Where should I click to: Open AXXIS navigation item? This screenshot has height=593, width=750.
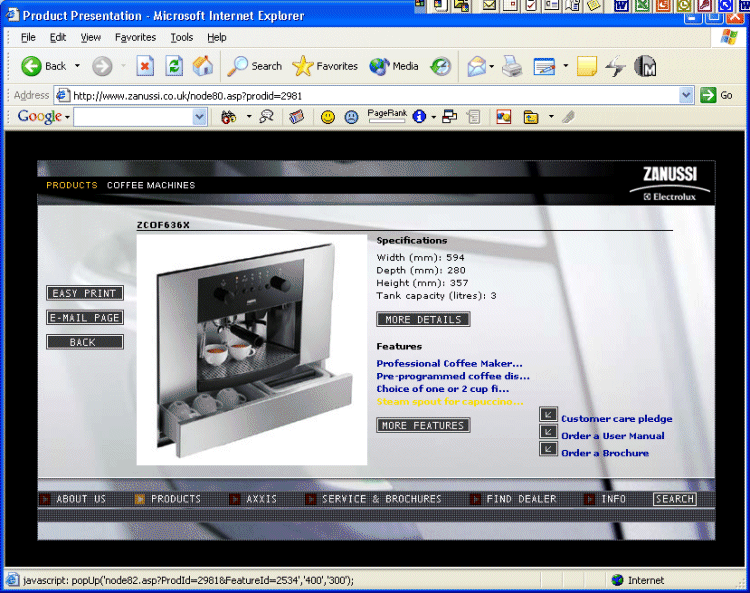(x=261, y=499)
